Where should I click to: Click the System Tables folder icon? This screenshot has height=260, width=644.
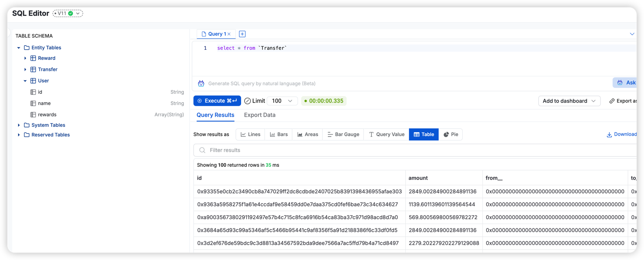pos(27,125)
